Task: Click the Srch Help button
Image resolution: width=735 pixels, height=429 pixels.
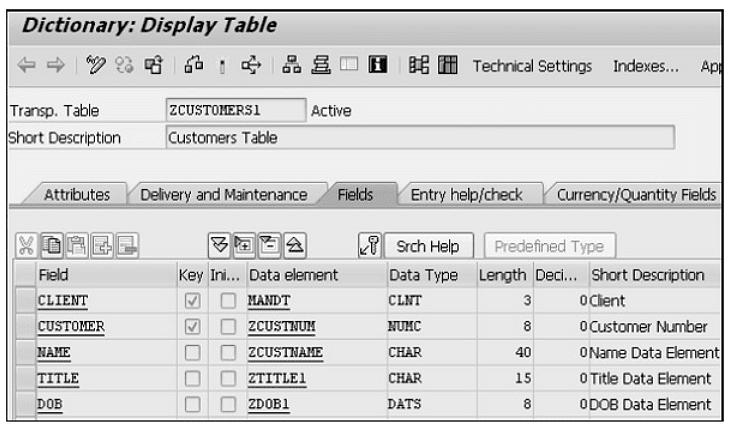Action: [427, 246]
